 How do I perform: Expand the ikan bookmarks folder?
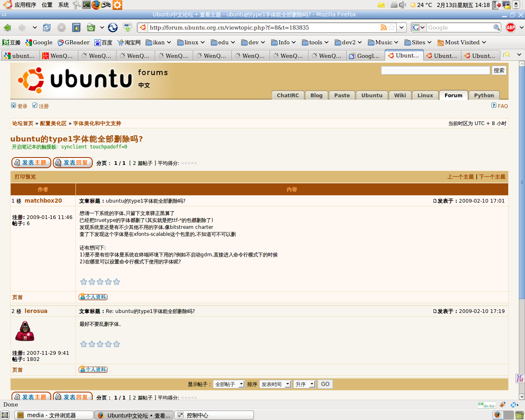click(x=158, y=42)
